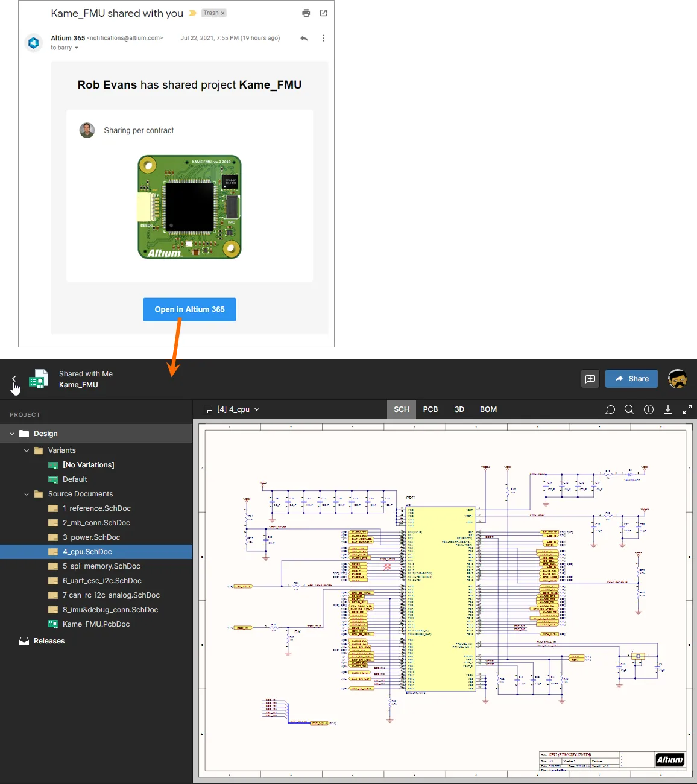Click the yellow CPU component in the schematic
The image size is (697, 784).
(x=442, y=599)
